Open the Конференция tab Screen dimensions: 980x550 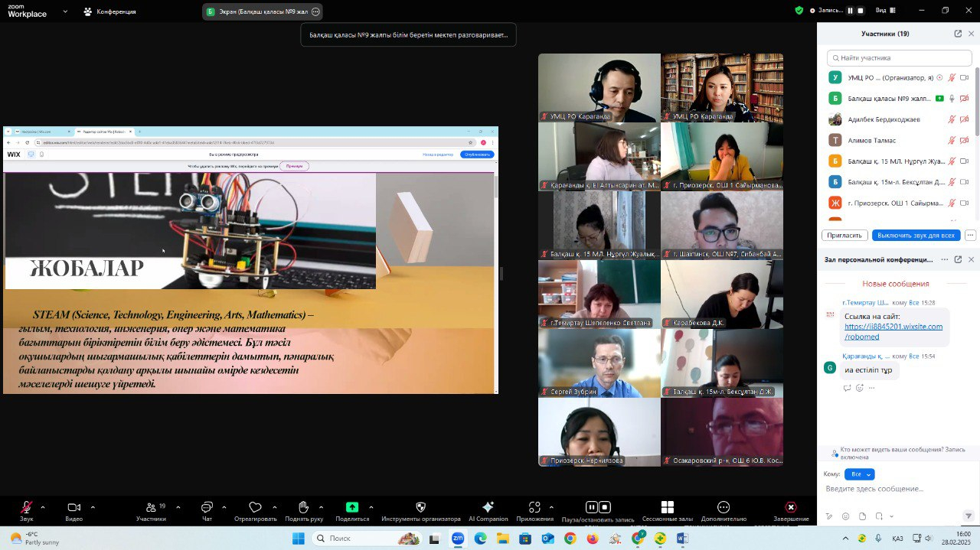110,11
